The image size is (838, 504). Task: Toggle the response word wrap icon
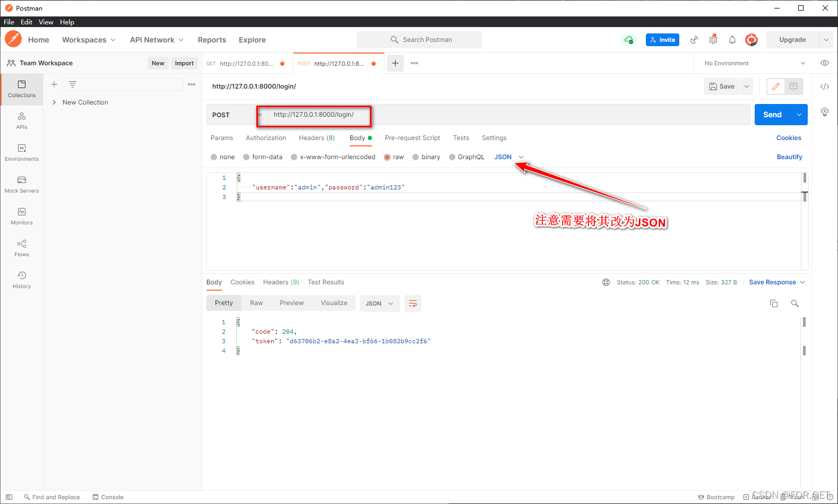[413, 303]
